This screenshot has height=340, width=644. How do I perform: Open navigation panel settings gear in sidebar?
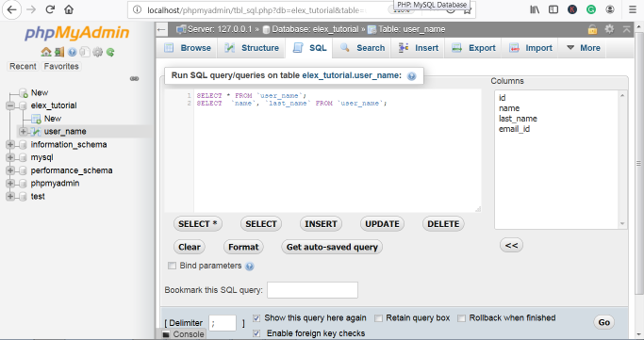click(97, 52)
